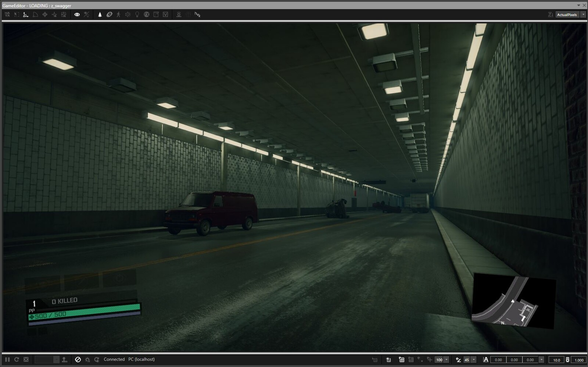This screenshot has height=367, width=588.
Task: Click the PC (localhost) target label
Action: 141,359
